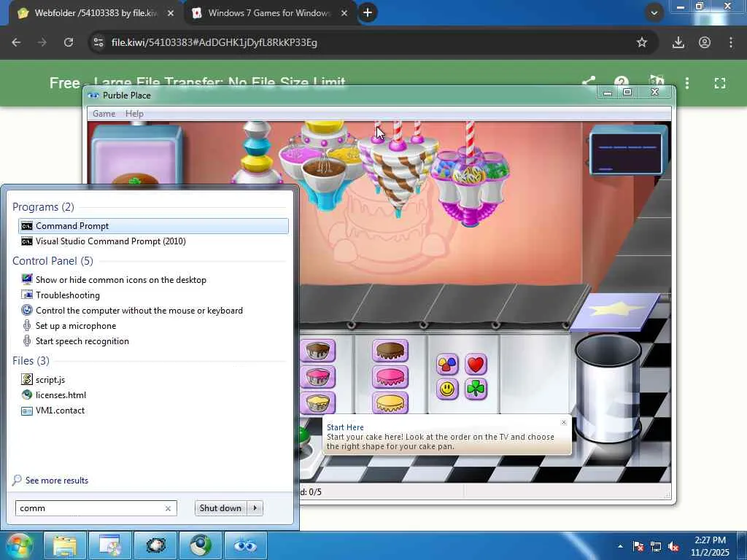Image resolution: width=747 pixels, height=560 pixels.
Task: Open Set up a microphone
Action: coord(153,325)
